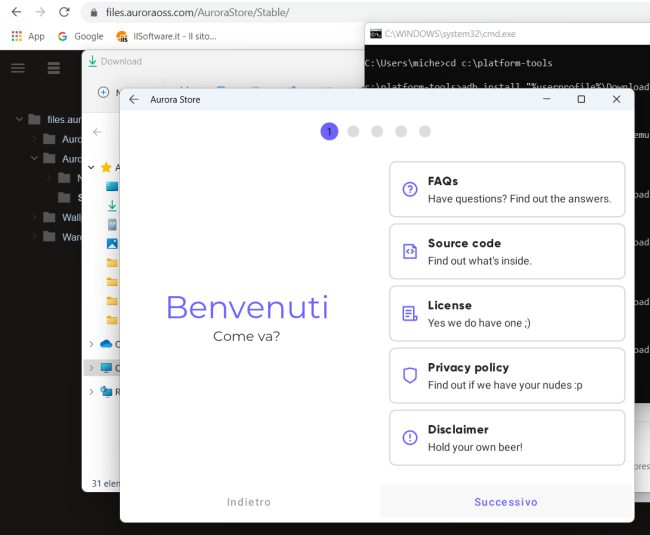Viewport: 650px width, 535px height.
Task: Expand the Wall folder in tree
Action: click(x=34, y=217)
